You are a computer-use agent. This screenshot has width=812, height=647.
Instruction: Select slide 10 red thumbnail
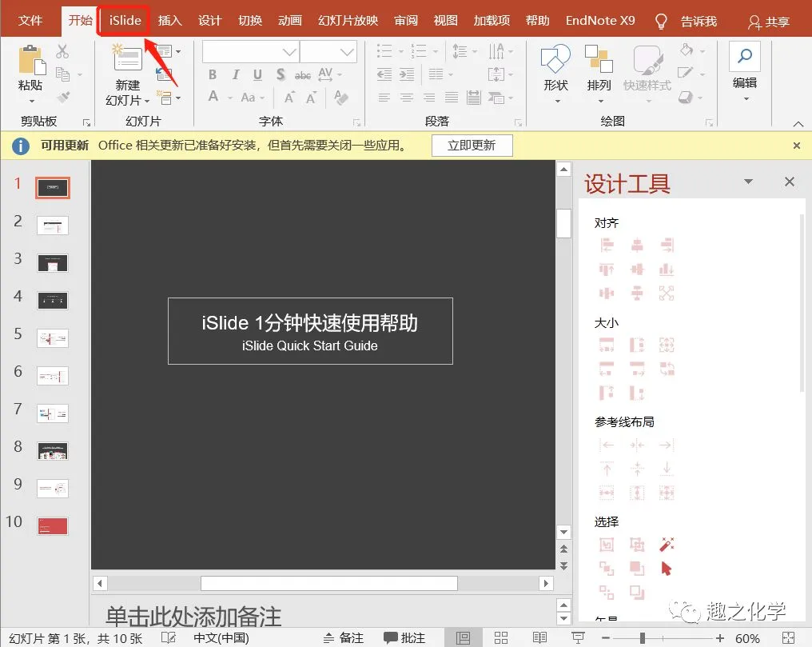pyautogui.click(x=52, y=525)
